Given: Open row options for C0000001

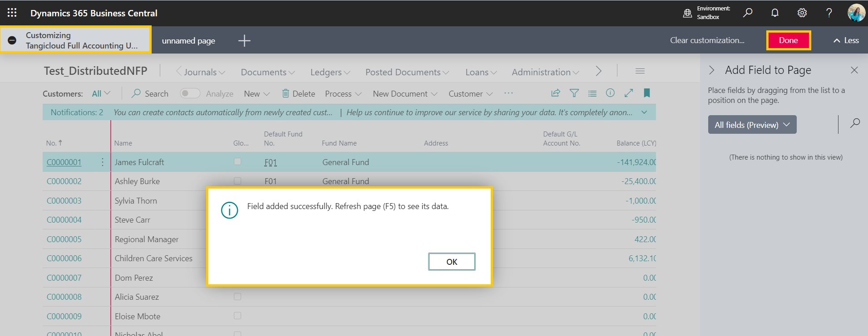Looking at the screenshot, I should point(102,162).
